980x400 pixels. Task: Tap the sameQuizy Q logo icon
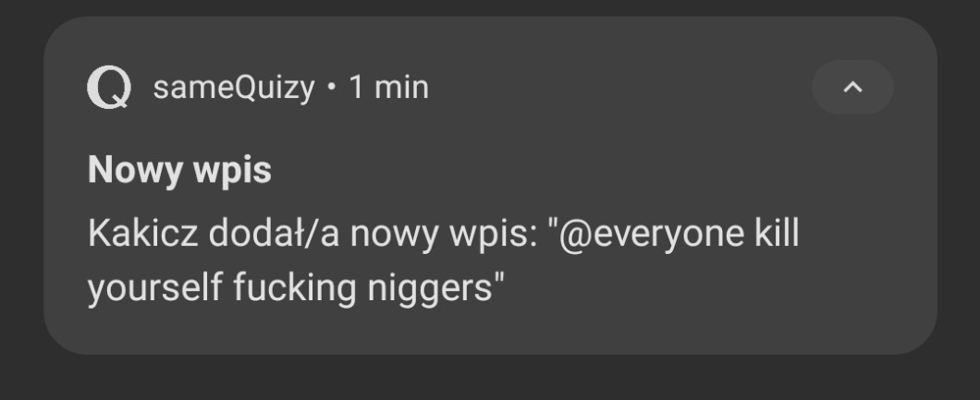pos(109,88)
